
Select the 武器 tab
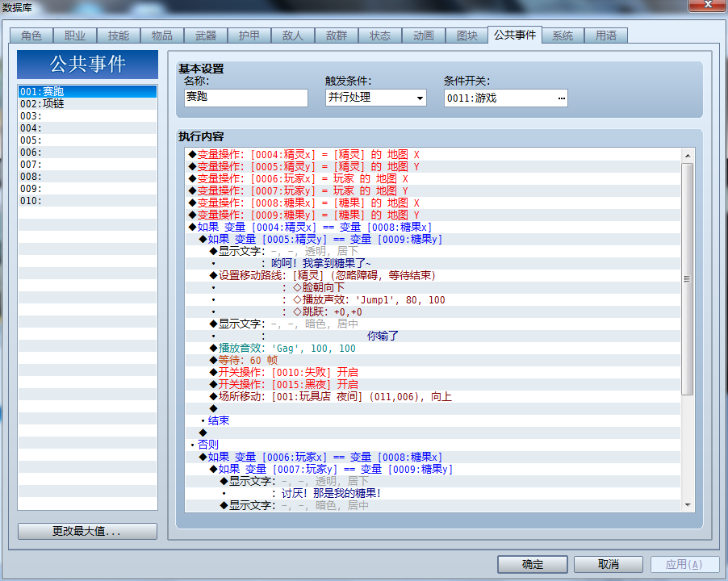pyautogui.click(x=206, y=36)
